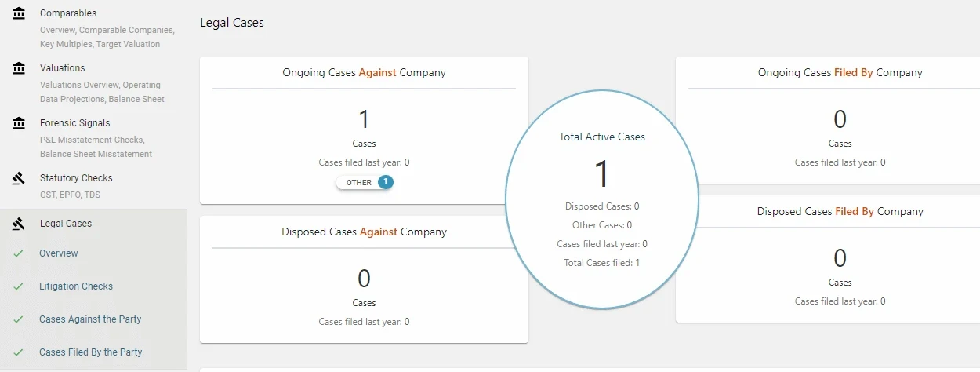Toggle the OTHER cases chip
This screenshot has width=980, height=372.
[x=359, y=182]
